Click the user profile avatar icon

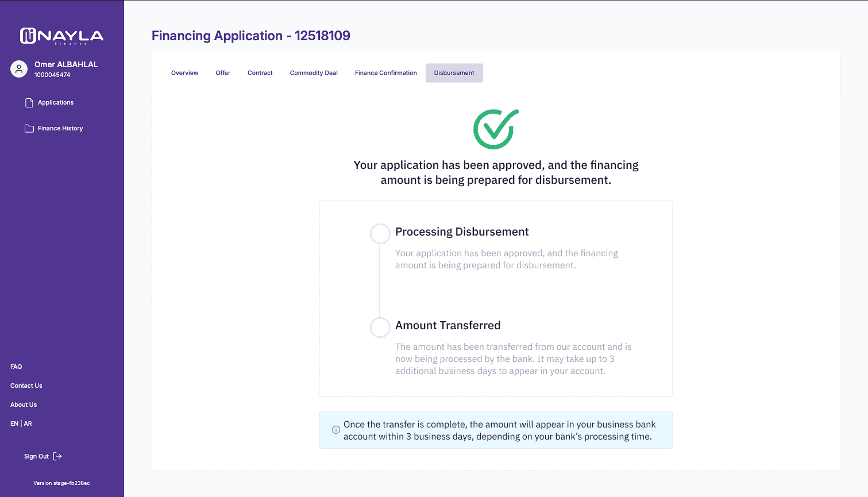19,69
